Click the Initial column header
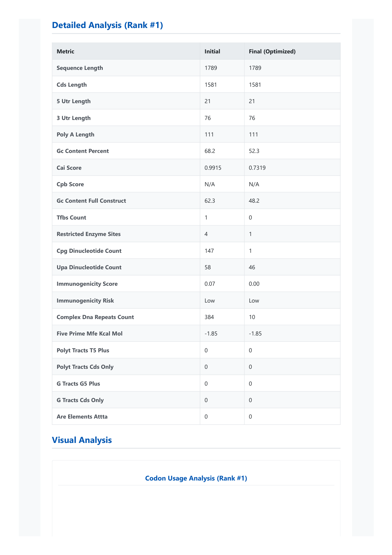The height and width of the screenshot is (555, 392). (x=212, y=51)
